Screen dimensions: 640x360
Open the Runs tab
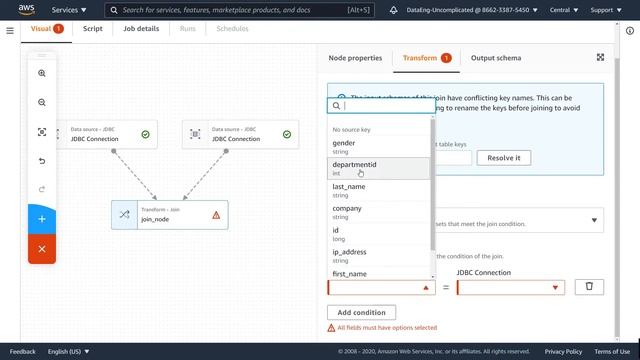pyautogui.click(x=188, y=29)
